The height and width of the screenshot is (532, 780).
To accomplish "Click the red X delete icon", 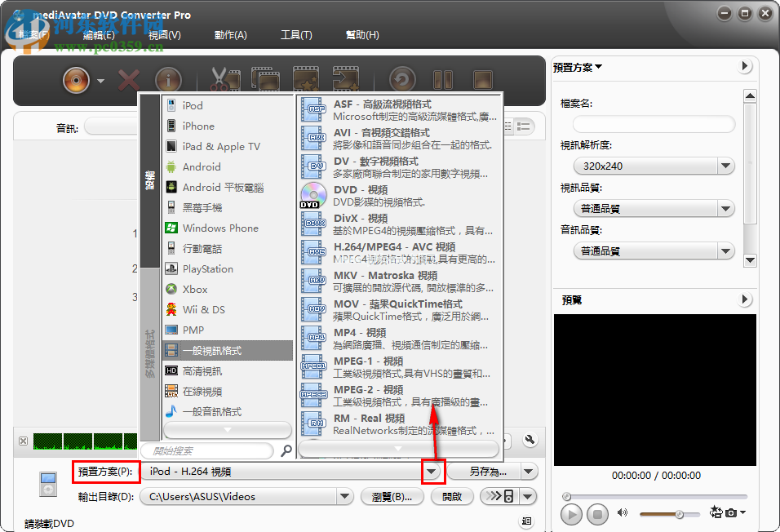I will pos(129,79).
